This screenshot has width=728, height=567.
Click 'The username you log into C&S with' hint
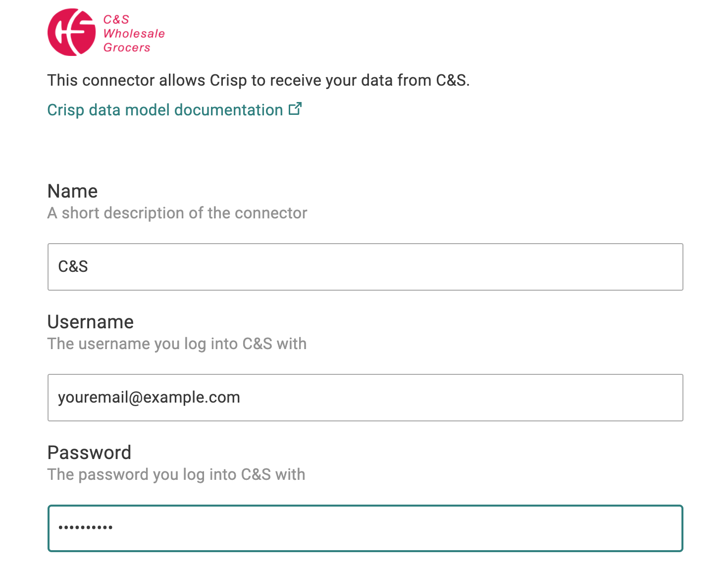pyautogui.click(x=177, y=344)
